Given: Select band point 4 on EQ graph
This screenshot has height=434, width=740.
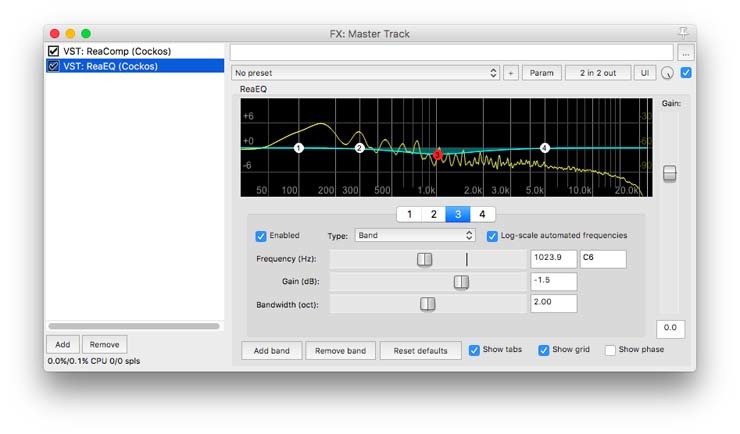Looking at the screenshot, I should (x=545, y=148).
